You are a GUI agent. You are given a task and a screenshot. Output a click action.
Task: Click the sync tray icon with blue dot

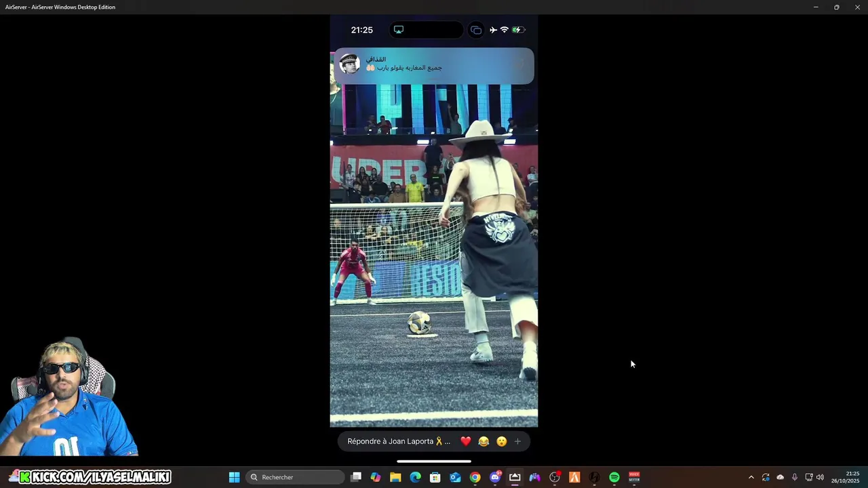tap(766, 477)
